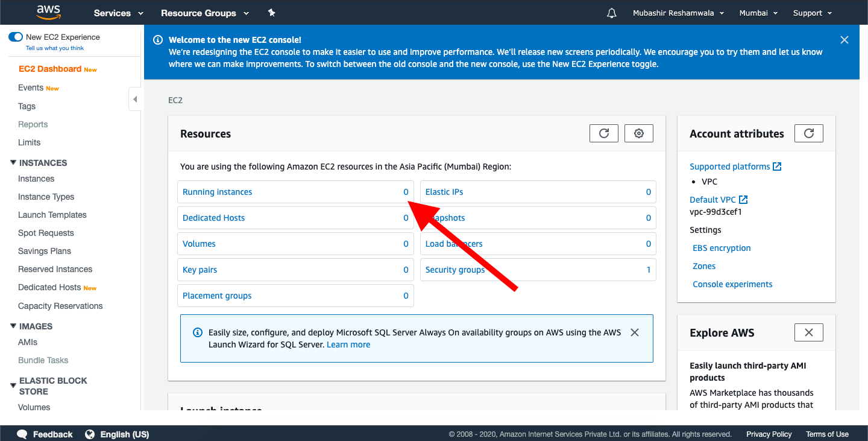This screenshot has height=441, width=868.
Task: Click the Feedback speech bubble icon
Action: coord(22,434)
